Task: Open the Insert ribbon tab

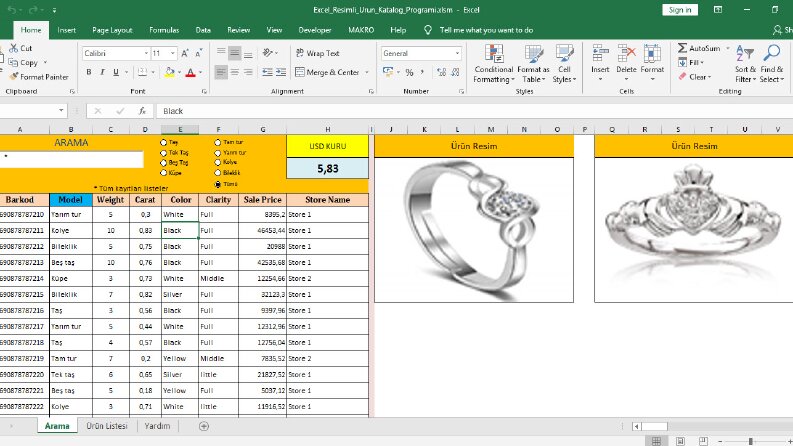Action: click(66, 30)
